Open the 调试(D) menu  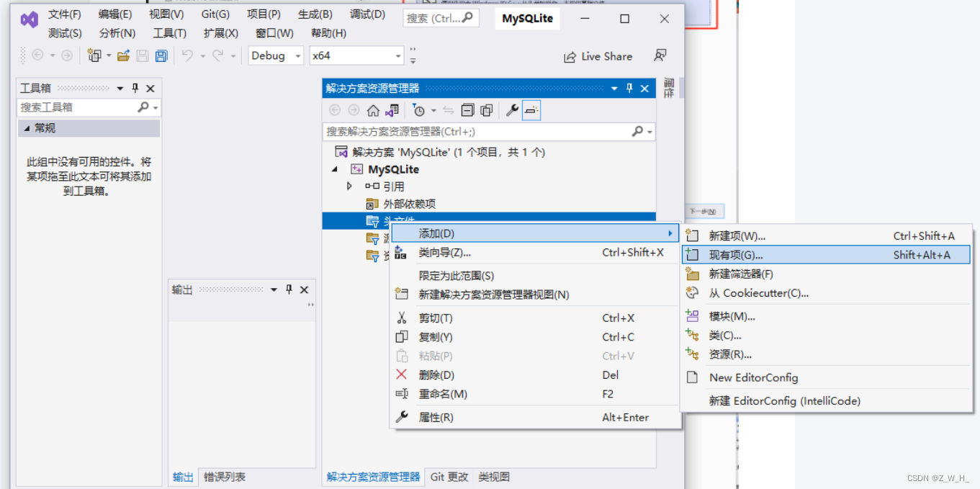click(x=367, y=14)
